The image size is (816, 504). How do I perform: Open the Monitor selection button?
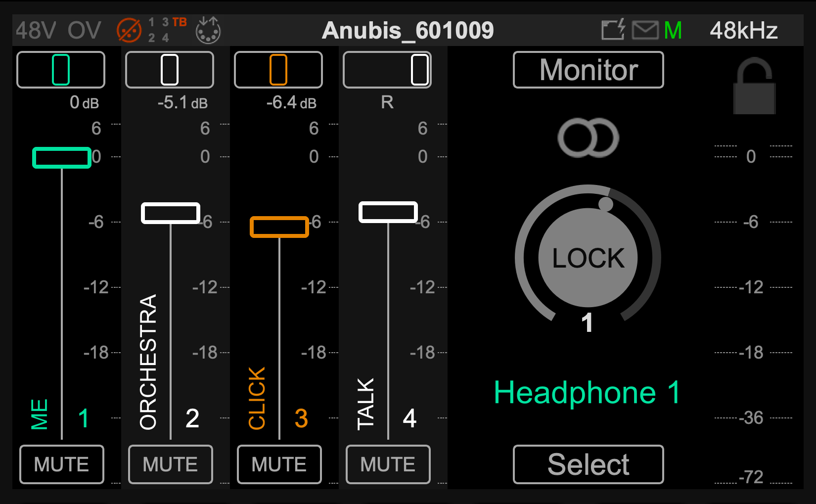588,70
